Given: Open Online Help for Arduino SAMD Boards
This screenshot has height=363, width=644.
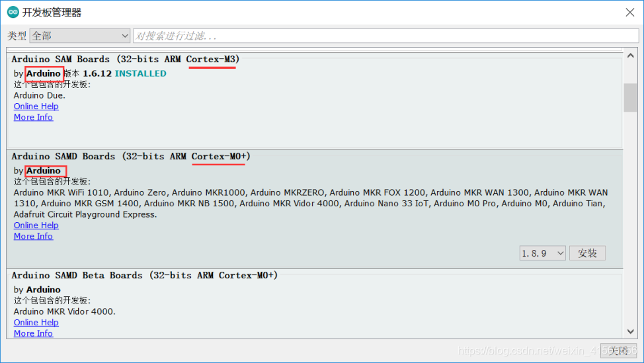Looking at the screenshot, I should [36, 225].
